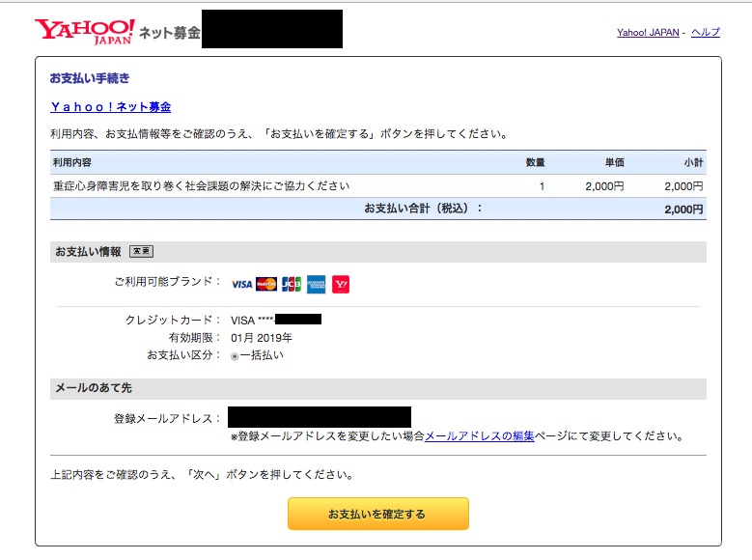Screen dimensions: 752x560
Task: Click the 変更 button beside お支払い情報
Action: point(142,251)
